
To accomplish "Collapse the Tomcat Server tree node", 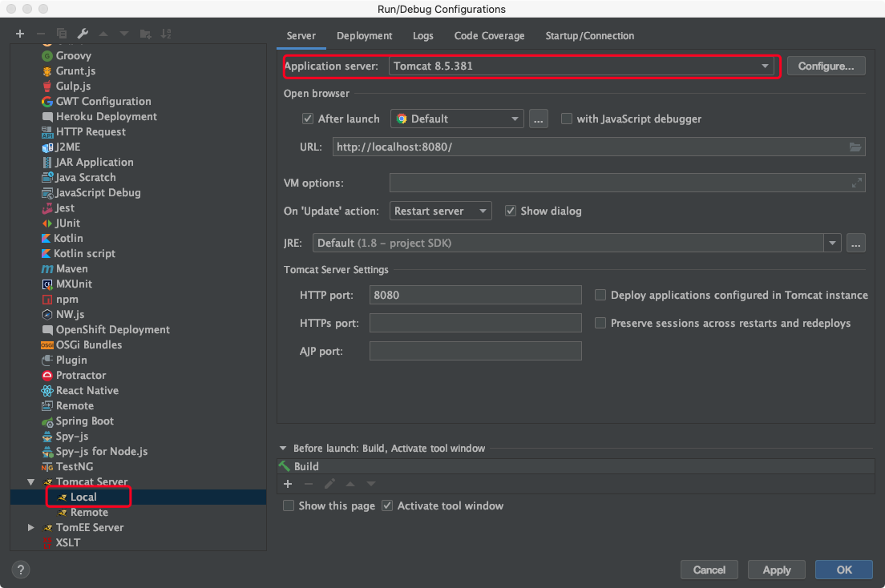I will (x=31, y=482).
